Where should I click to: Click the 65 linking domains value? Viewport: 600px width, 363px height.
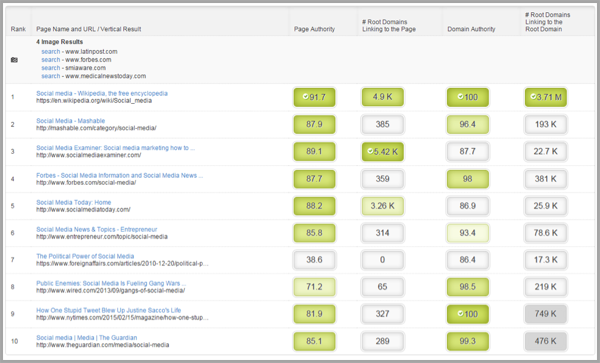(383, 287)
